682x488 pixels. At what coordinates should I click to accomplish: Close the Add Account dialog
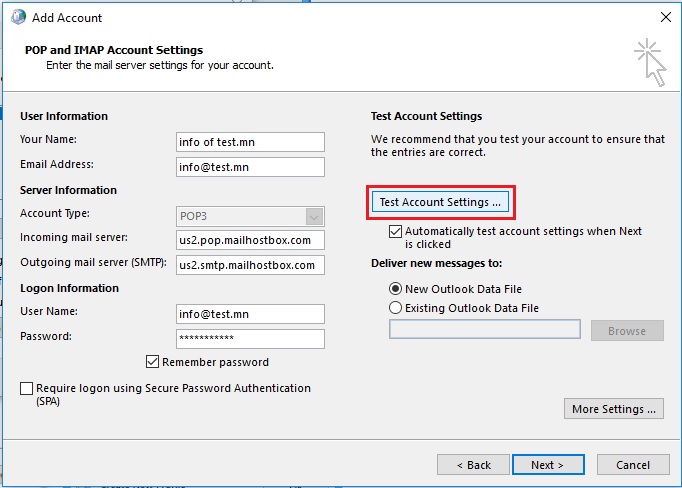(x=665, y=17)
